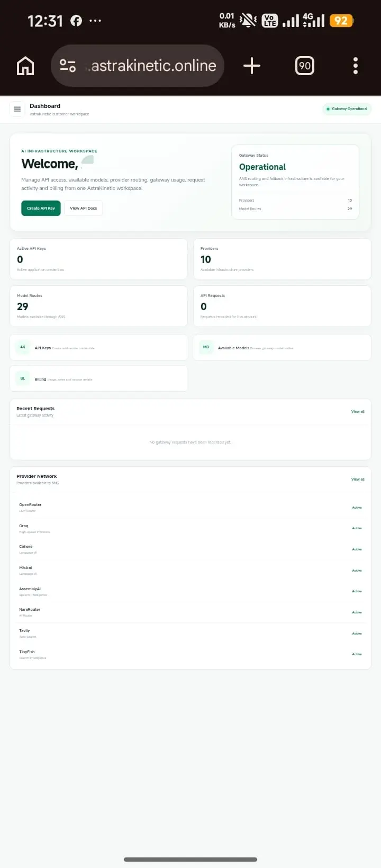Click the Dashboard page title
Screen dimensions: 381x868
(x=45, y=106)
